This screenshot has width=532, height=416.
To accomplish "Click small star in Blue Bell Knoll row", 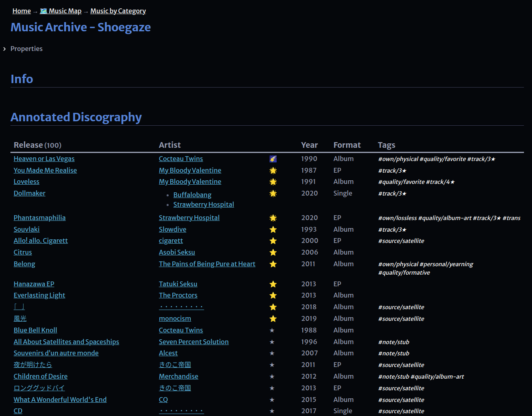I will (272, 330).
